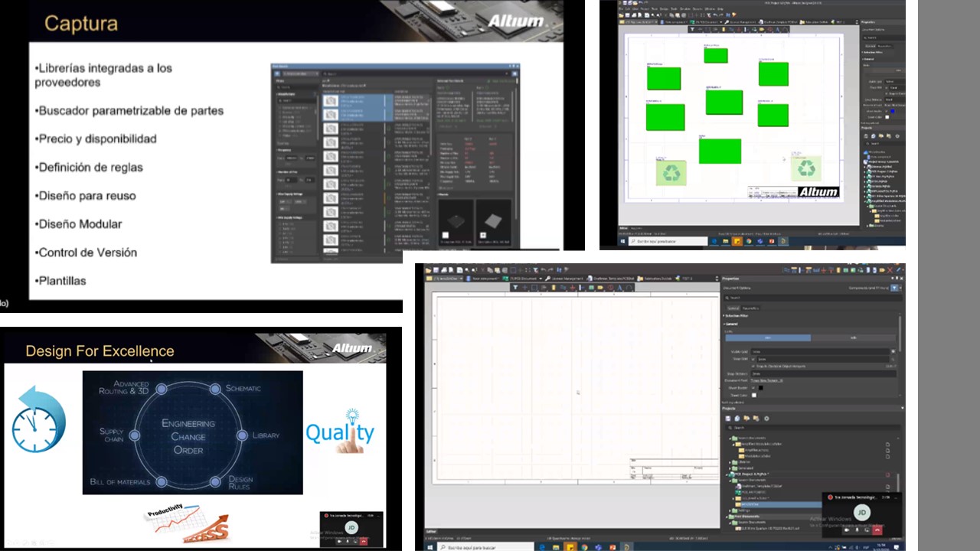This screenshot has width=980, height=551.
Task: Place text 'A' tool in blank-sheet window Active Bar
Action: (x=619, y=287)
